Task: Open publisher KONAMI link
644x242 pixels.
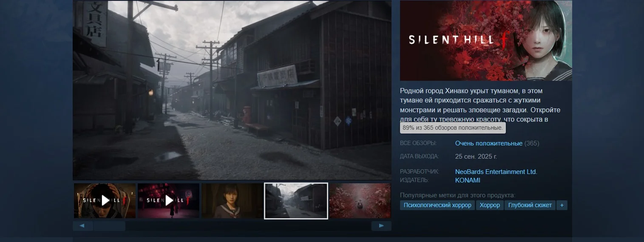Action: (x=468, y=180)
